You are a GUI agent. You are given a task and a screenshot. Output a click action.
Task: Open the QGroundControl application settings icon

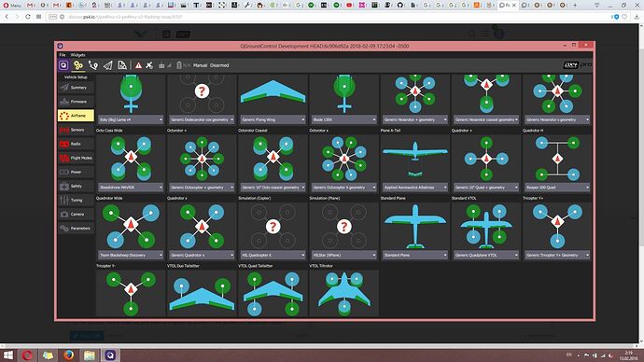(x=63, y=65)
